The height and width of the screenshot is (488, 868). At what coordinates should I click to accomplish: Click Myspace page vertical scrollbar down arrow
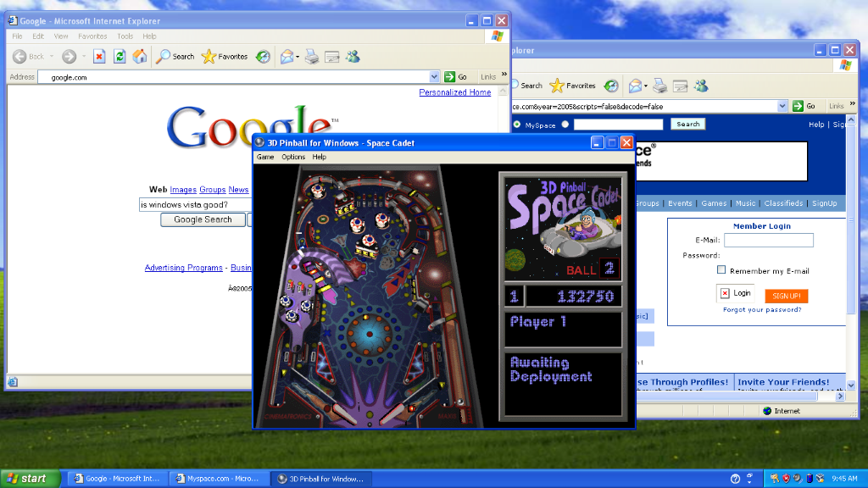[x=851, y=385]
